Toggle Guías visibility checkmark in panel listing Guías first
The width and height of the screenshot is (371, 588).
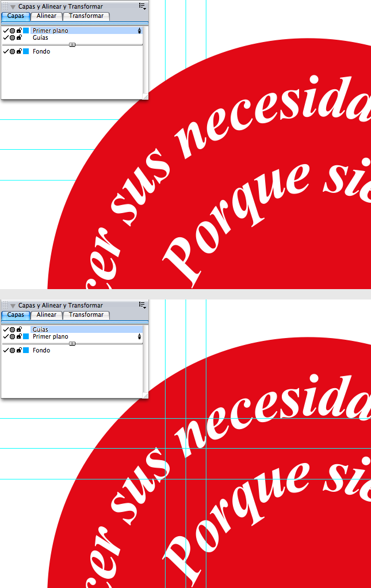(6, 329)
